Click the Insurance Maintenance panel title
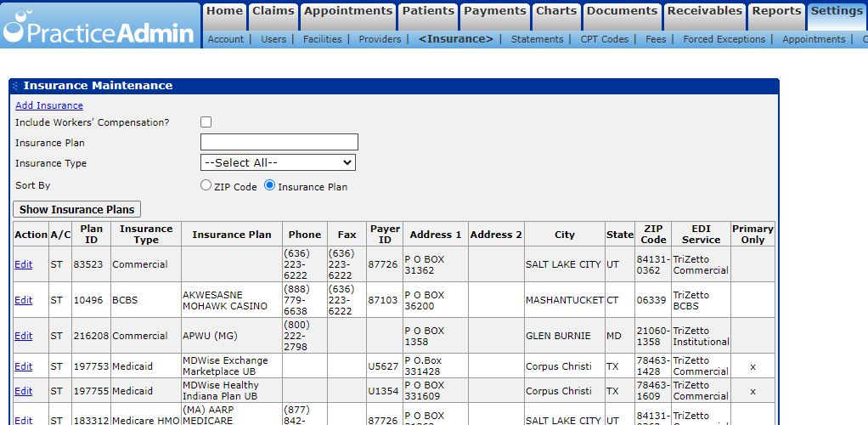The image size is (868, 425). pyautogui.click(x=98, y=85)
